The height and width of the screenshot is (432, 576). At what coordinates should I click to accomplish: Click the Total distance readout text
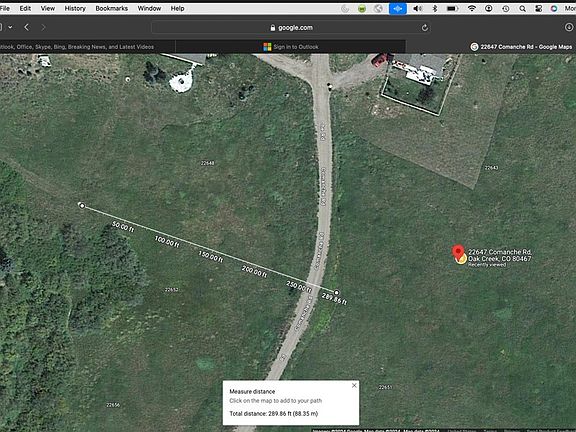click(274, 414)
